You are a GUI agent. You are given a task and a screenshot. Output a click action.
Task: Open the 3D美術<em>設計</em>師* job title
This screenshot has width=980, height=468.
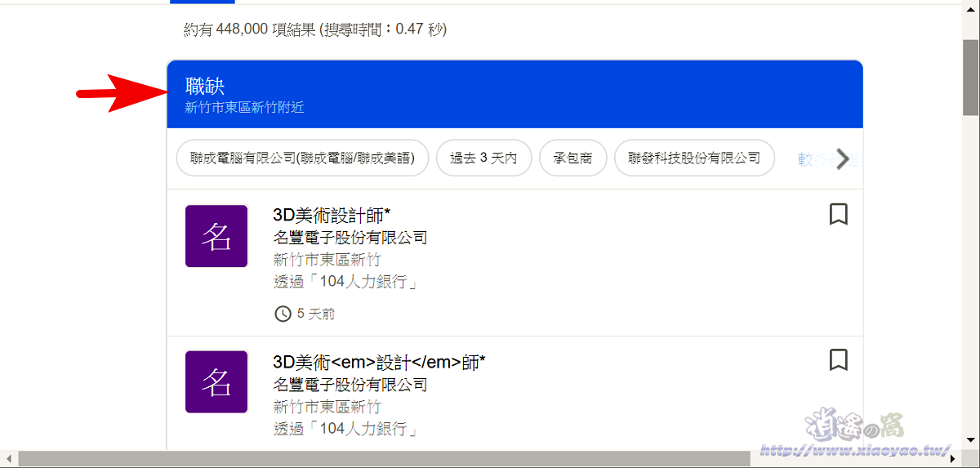coord(379,361)
